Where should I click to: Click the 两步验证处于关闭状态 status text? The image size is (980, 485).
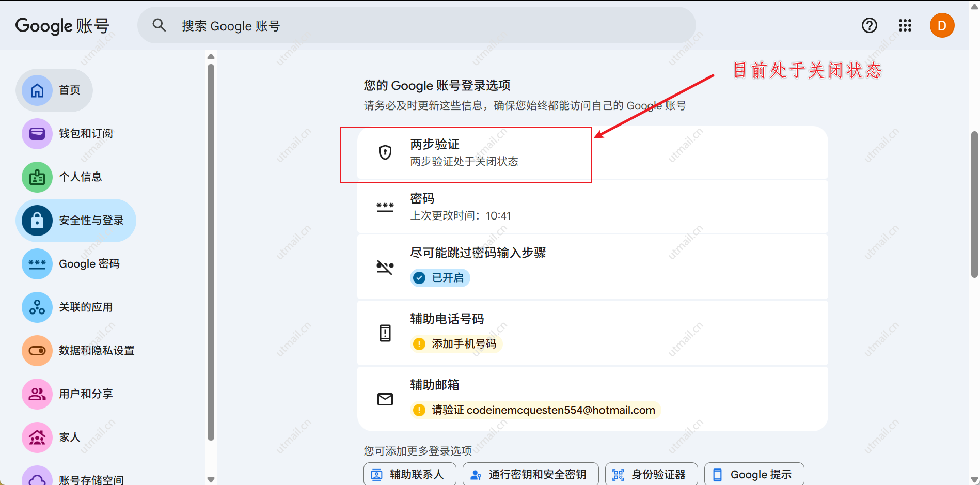click(x=464, y=162)
